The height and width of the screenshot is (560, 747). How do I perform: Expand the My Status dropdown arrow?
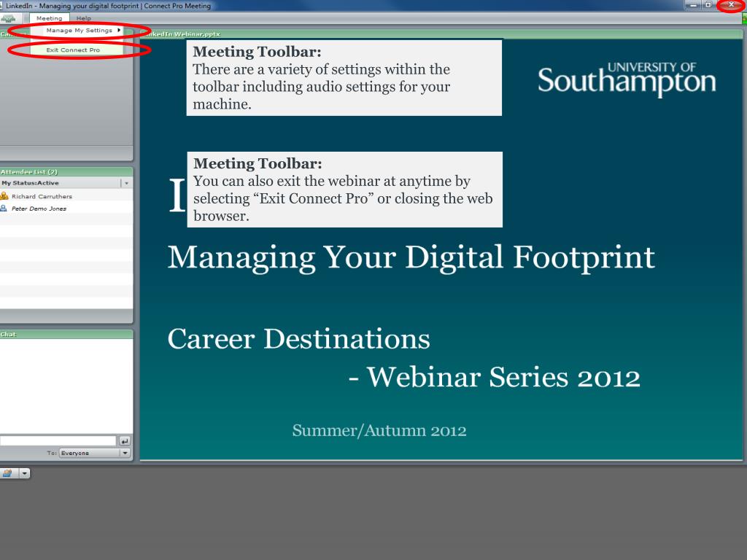click(126, 183)
